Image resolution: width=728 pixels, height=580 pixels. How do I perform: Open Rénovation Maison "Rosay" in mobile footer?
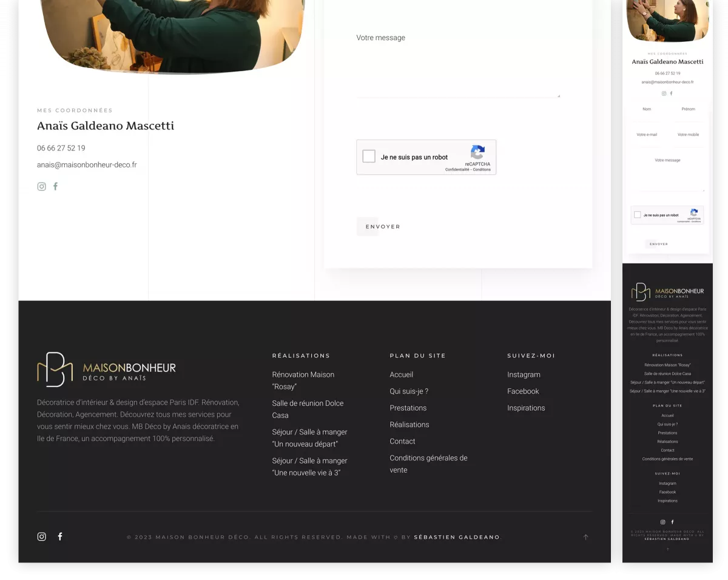[x=667, y=365]
